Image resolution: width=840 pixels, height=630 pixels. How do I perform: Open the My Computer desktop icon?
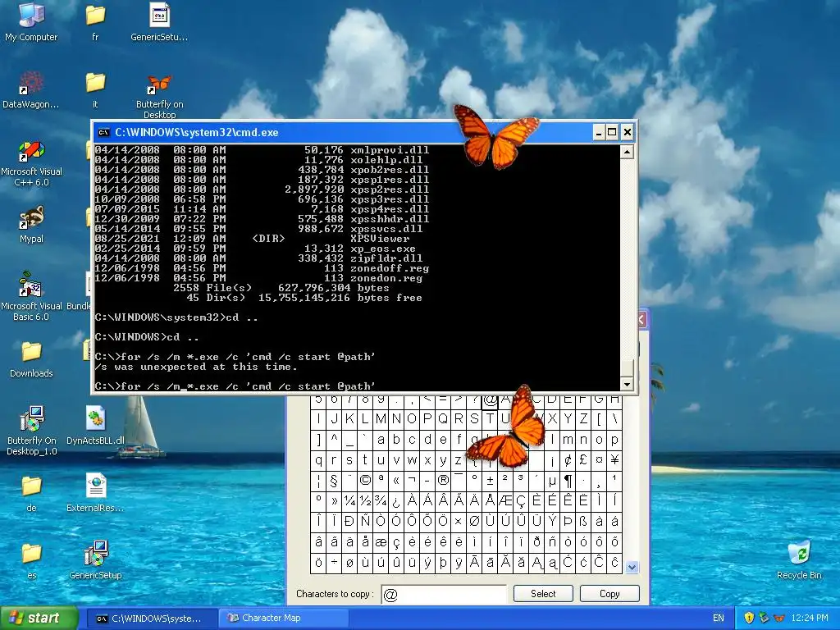31,21
